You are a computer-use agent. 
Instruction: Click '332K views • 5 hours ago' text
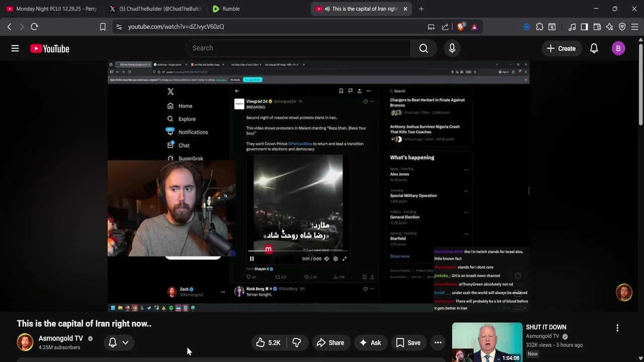pos(554,345)
